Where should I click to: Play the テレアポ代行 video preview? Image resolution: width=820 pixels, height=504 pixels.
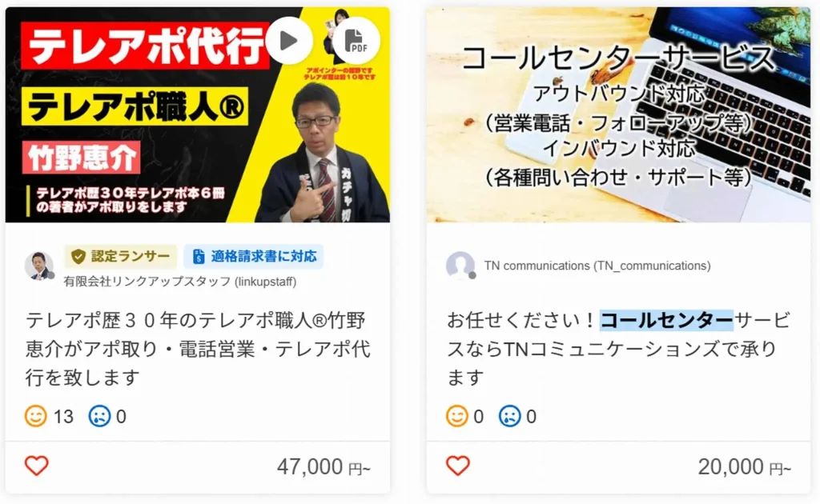pos(288,41)
